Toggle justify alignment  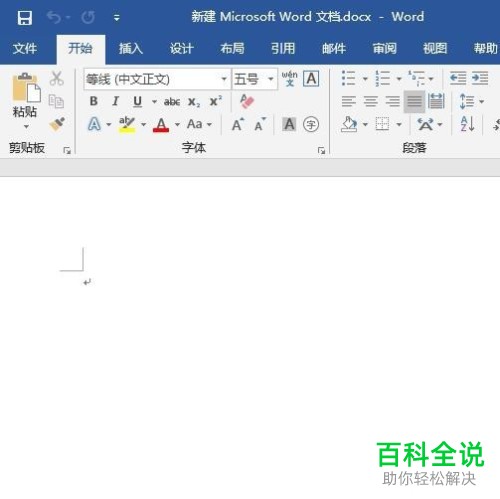(x=414, y=101)
